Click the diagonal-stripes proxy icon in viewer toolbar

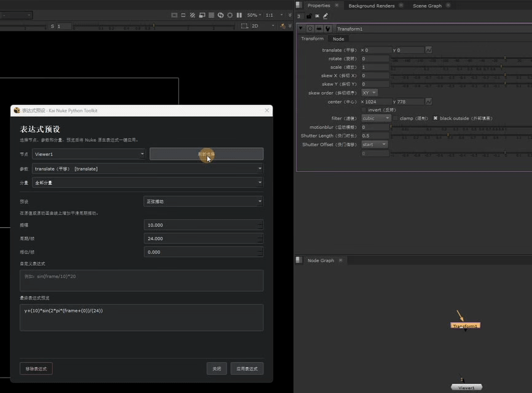click(x=192, y=15)
